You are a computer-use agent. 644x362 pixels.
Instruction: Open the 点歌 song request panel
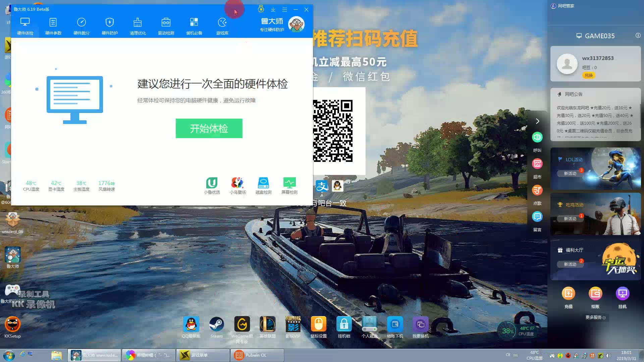pos(537,190)
